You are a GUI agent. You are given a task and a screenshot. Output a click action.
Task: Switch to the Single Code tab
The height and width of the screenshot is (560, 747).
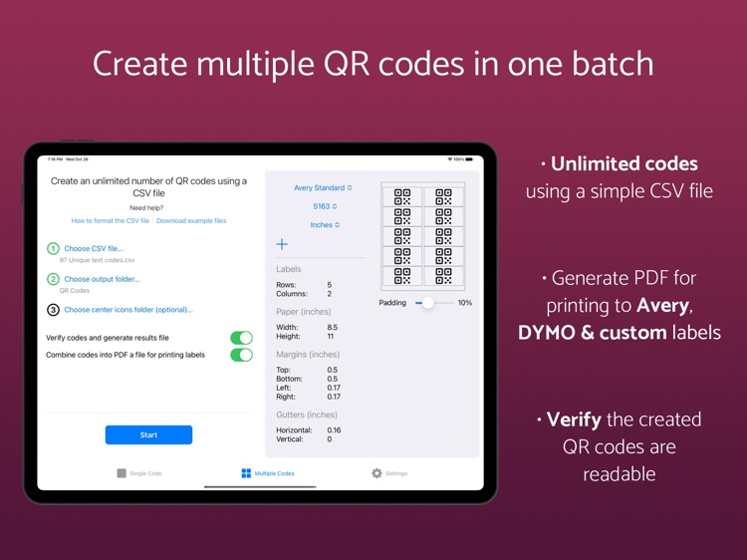pos(139,473)
